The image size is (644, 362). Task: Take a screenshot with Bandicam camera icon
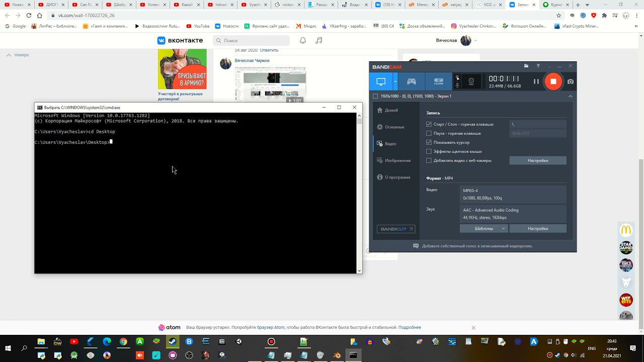571,81
